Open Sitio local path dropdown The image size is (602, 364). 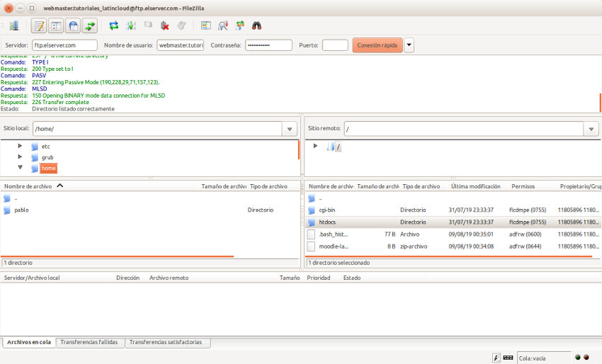click(290, 129)
